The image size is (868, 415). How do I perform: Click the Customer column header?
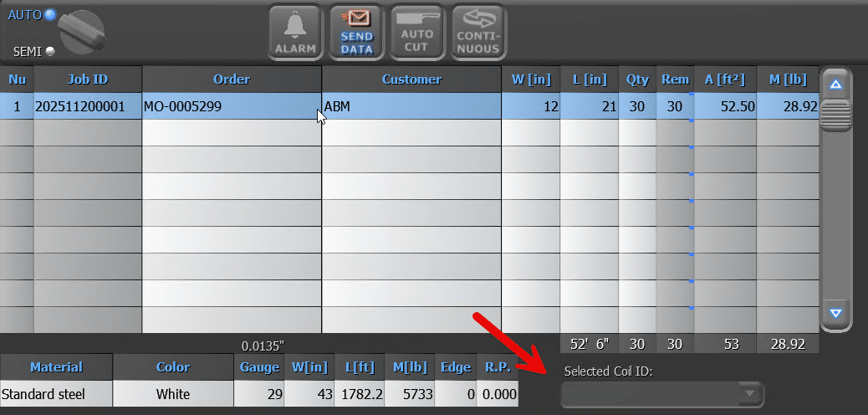click(411, 79)
